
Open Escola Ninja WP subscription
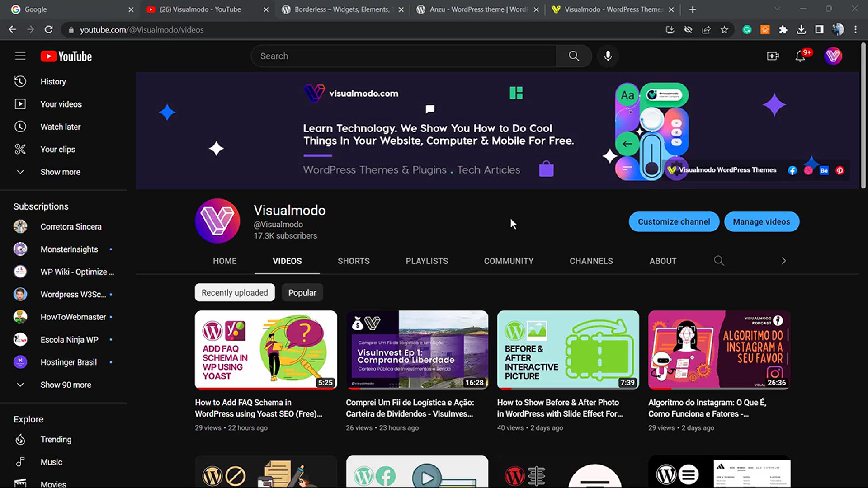pos(63,339)
